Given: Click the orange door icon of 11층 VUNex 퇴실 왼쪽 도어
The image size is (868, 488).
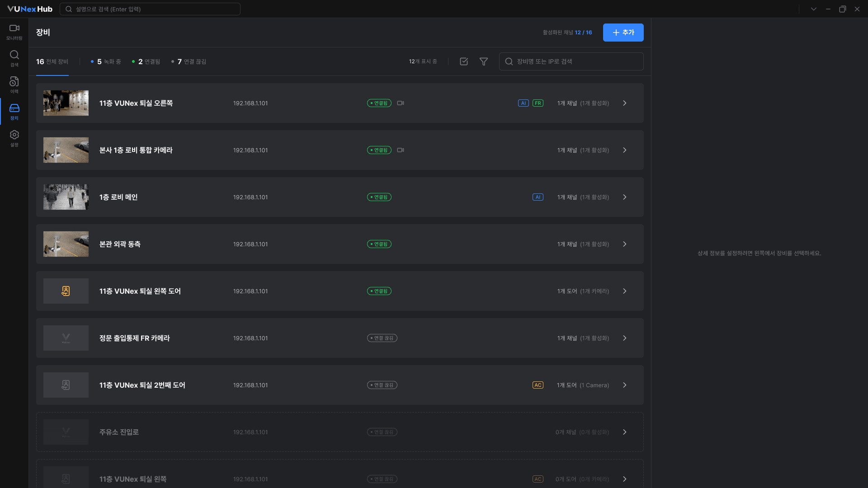Looking at the screenshot, I should [x=66, y=291].
